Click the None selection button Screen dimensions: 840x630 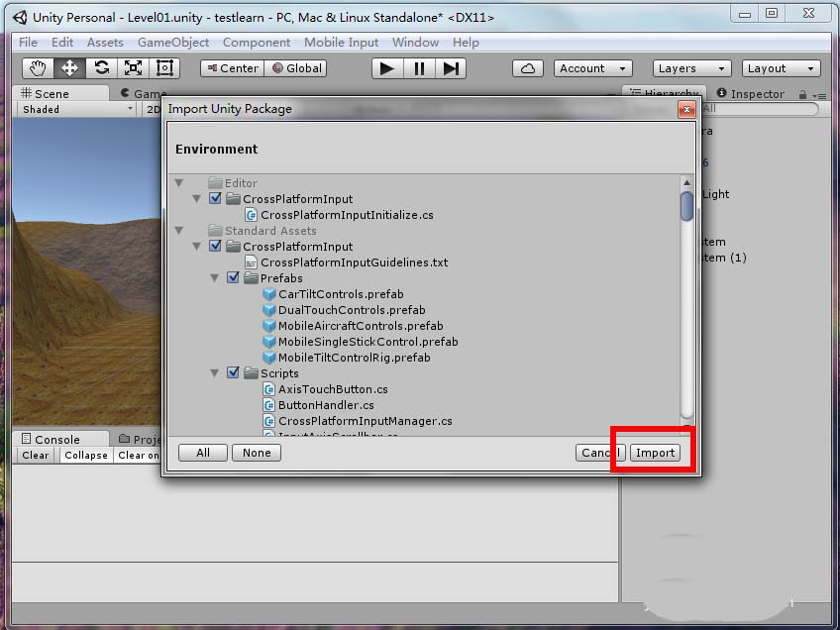click(x=257, y=453)
